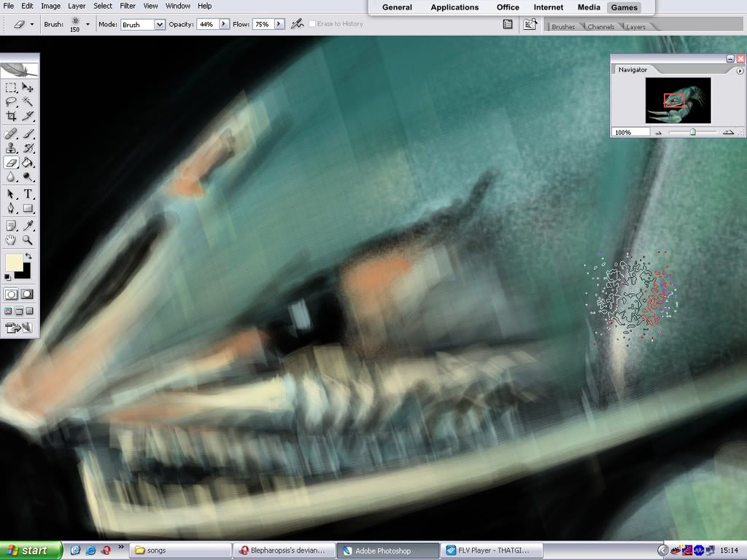Pick the Clone Stamp tool
The image size is (747, 560).
[x=11, y=148]
